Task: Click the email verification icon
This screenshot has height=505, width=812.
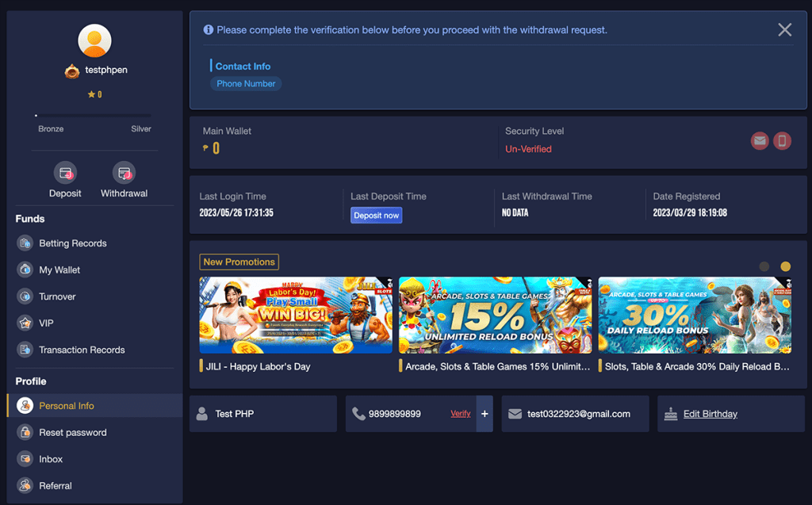Action: (760, 141)
